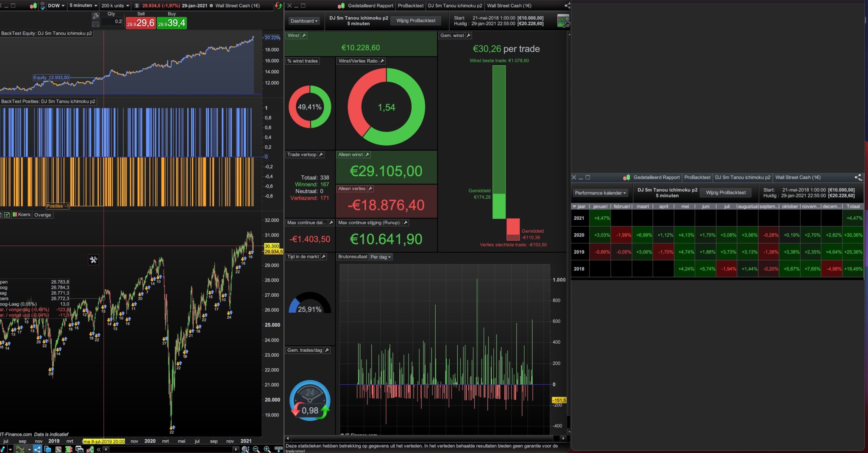Click the blue share icon in chart toolbar

click(x=37, y=449)
